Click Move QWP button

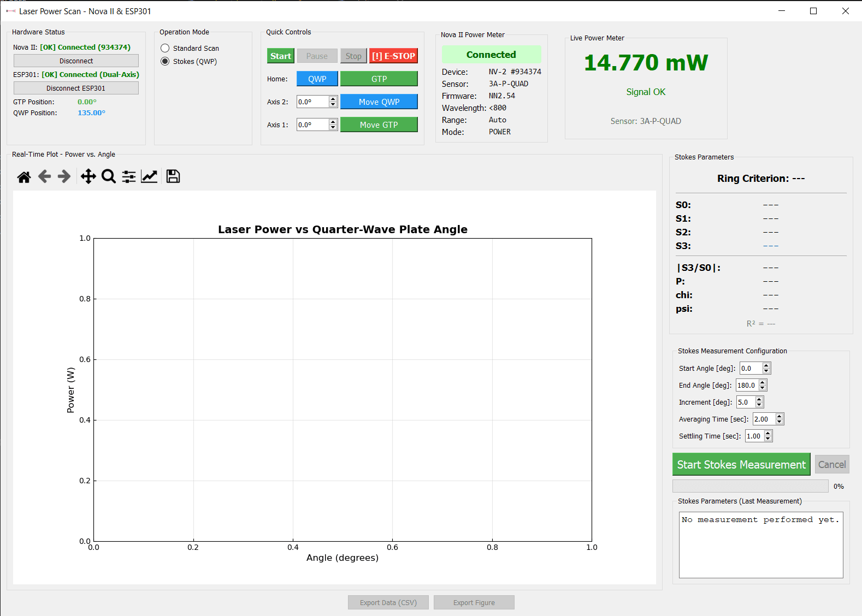coord(379,102)
